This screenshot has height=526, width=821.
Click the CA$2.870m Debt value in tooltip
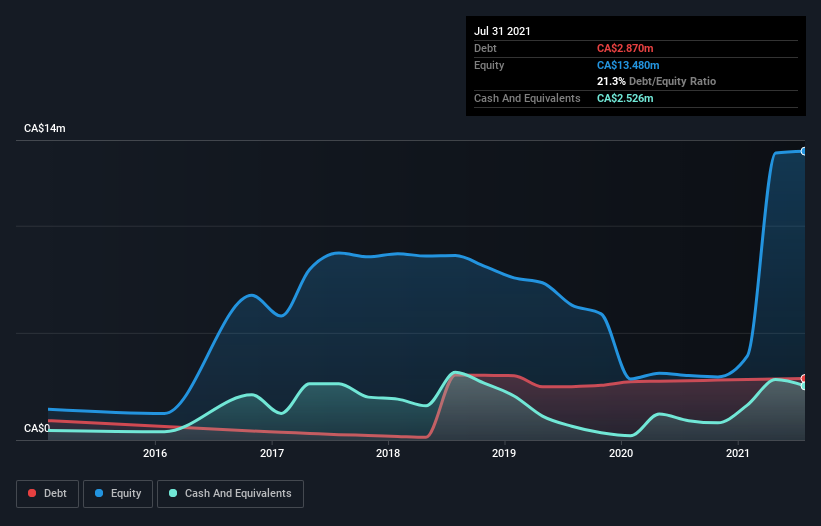pos(625,48)
